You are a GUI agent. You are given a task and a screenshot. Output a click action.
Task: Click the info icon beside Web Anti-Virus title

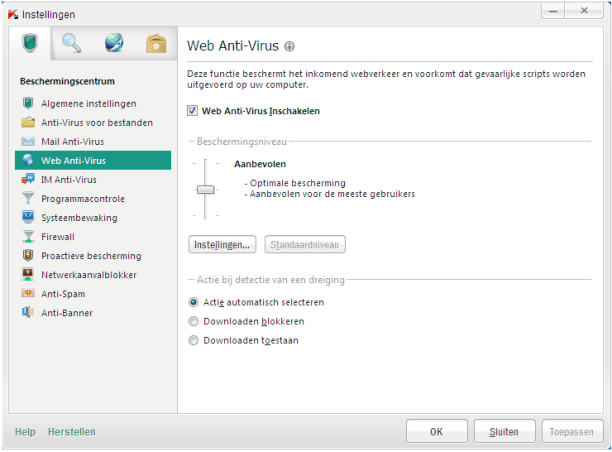290,47
